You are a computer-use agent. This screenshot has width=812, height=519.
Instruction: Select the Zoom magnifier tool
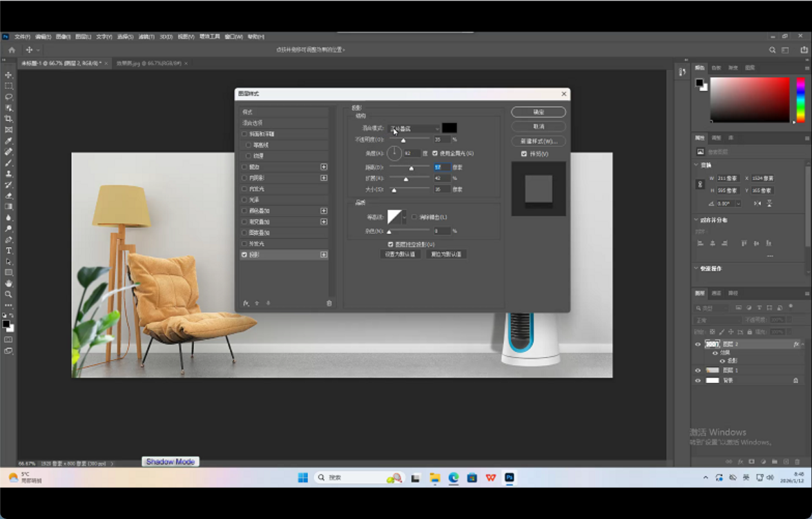[x=8, y=294]
